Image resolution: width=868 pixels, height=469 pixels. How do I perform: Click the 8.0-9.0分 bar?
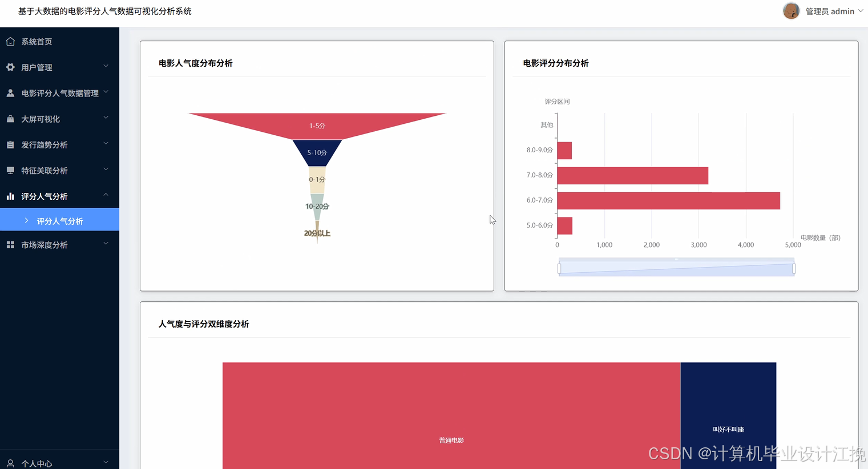(564, 151)
